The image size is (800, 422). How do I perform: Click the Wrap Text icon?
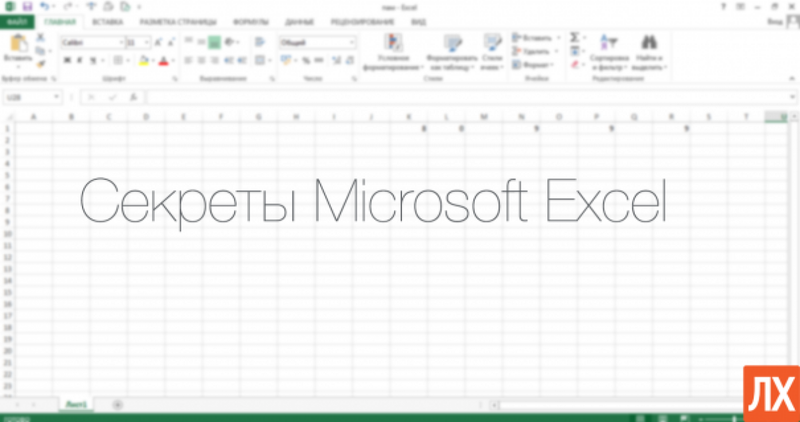[x=260, y=42]
